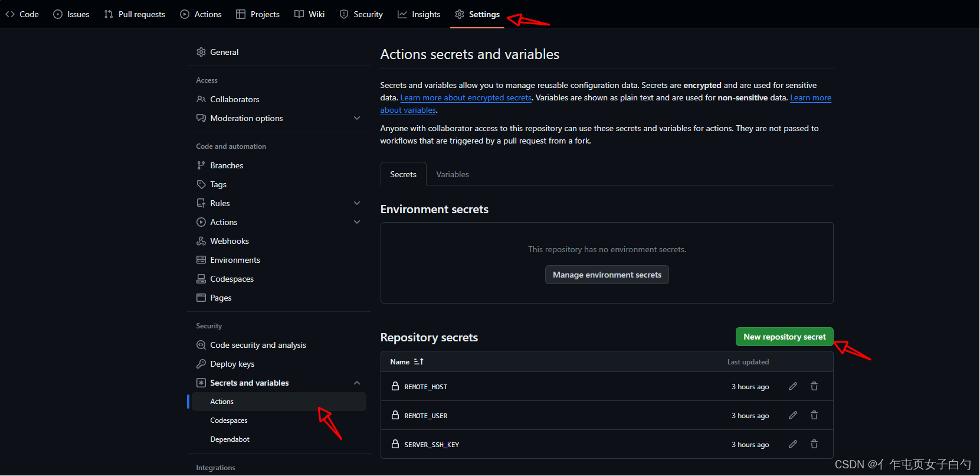Viewport: 980px width, 476px height.
Task: Click New repository secret button
Action: click(x=785, y=337)
